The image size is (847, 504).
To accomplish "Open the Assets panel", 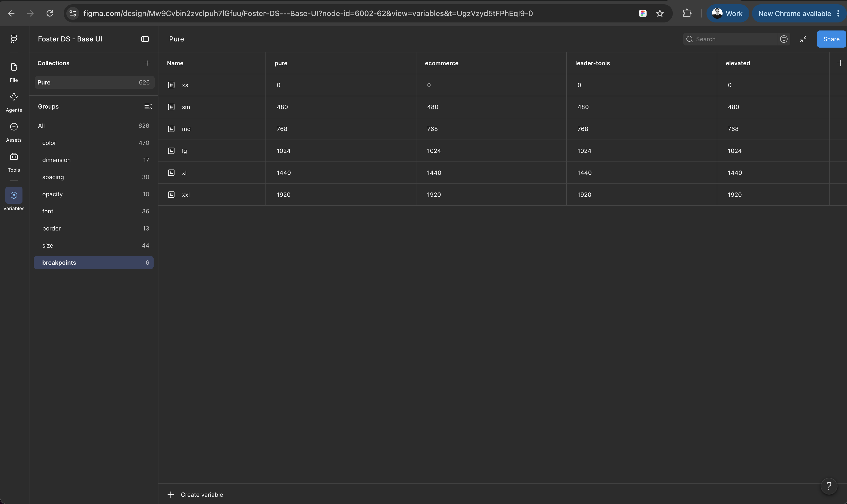I will pos(14,132).
